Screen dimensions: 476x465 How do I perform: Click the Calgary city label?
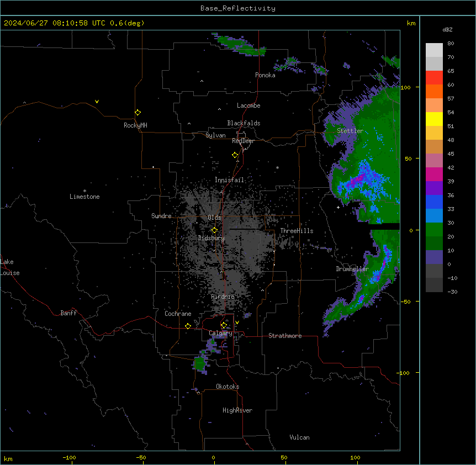click(220, 333)
